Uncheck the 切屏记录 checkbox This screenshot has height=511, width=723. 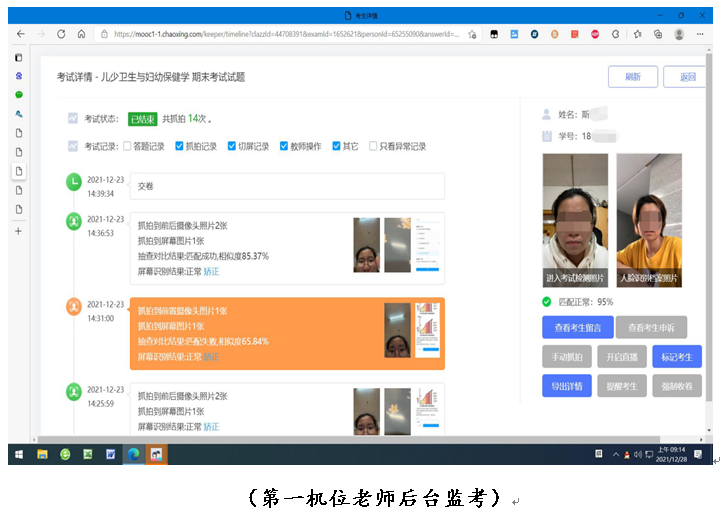[232, 146]
